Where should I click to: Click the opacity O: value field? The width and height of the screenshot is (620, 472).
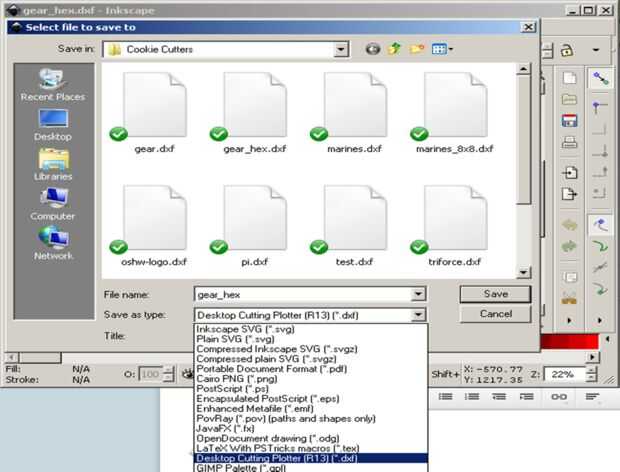click(150, 374)
